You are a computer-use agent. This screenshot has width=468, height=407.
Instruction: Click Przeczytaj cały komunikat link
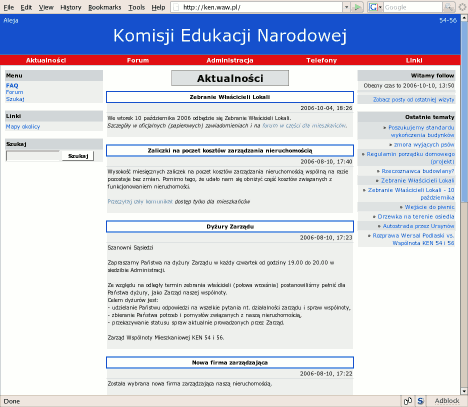(x=140, y=201)
